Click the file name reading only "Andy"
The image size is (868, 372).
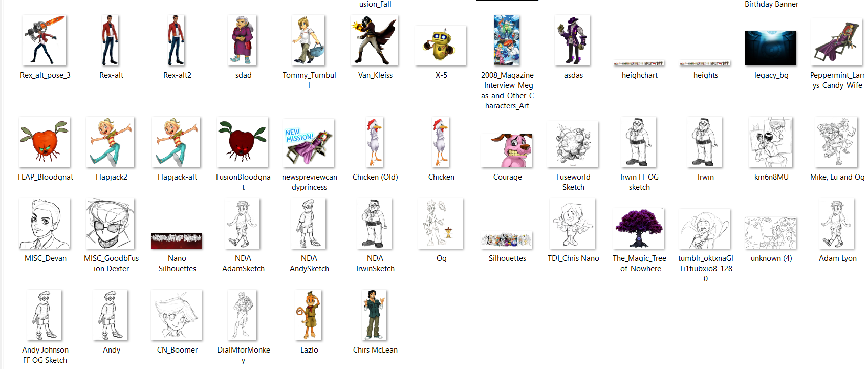click(112, 350)
